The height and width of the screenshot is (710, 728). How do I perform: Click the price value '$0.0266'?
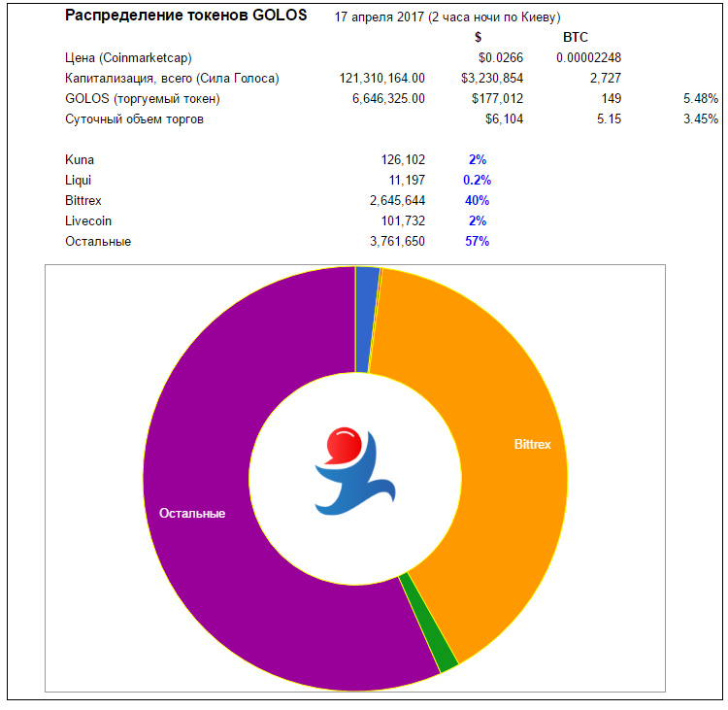501,57
